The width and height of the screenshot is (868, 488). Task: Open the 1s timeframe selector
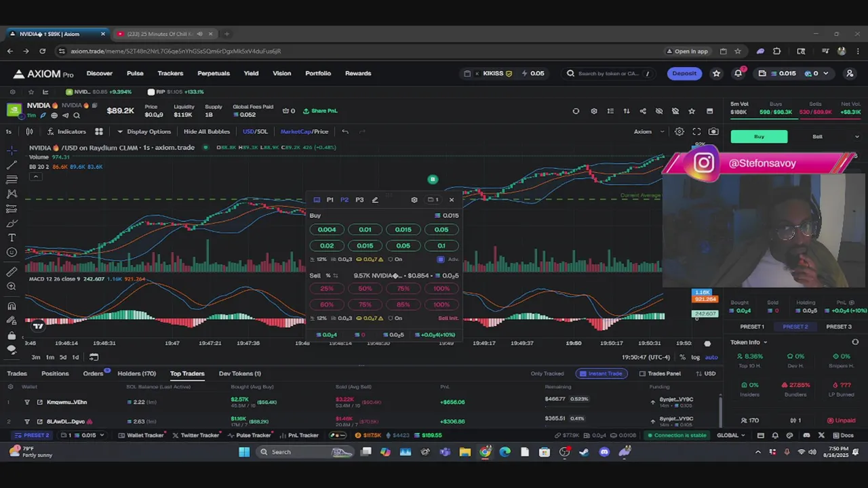[x=9, y=131]
